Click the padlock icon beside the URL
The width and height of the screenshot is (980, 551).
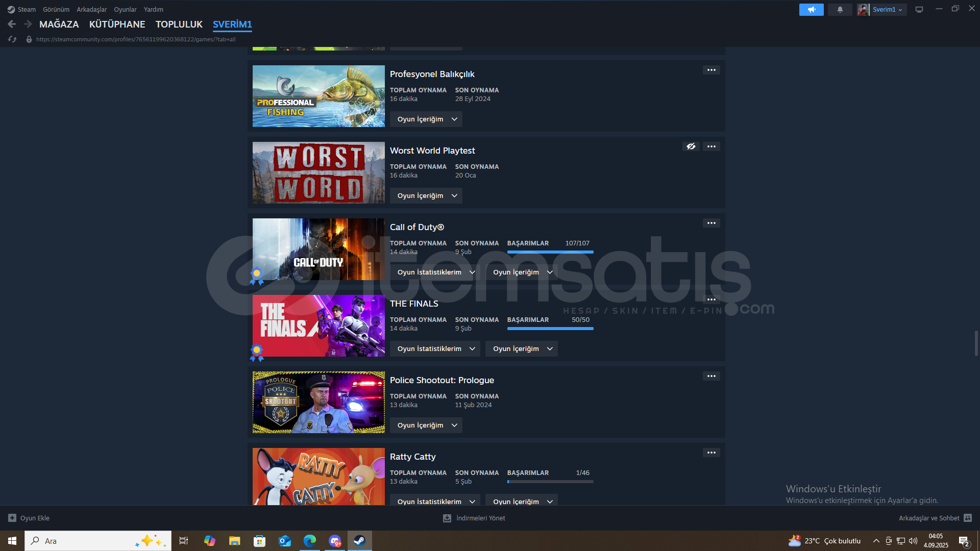(x=29, y=39)
